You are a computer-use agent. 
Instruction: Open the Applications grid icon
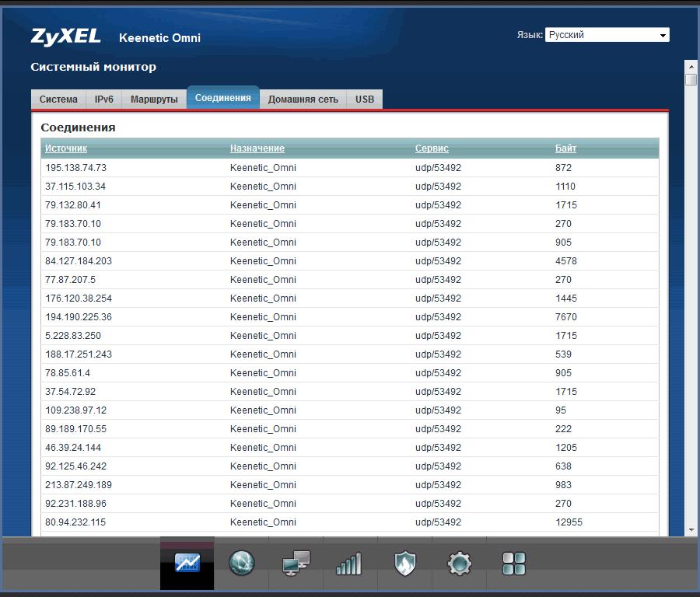click(514, 563)
